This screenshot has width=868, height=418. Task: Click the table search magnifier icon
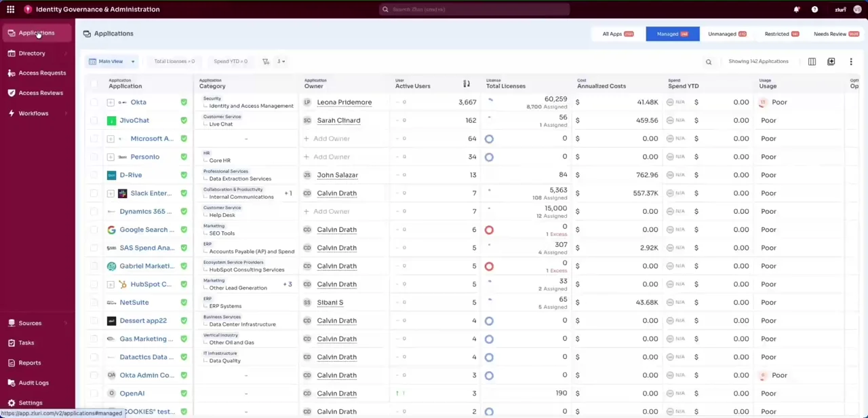pos(709,62)
